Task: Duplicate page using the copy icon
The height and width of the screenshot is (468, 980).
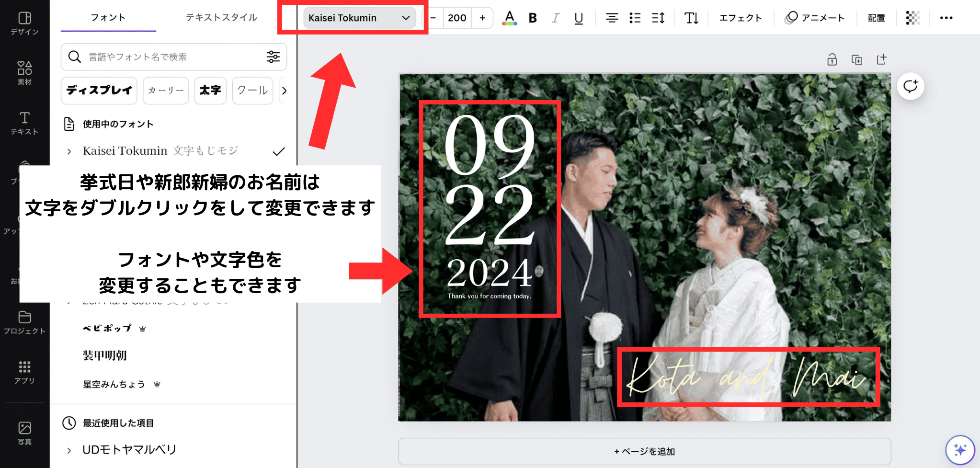Action: [856, 59]
